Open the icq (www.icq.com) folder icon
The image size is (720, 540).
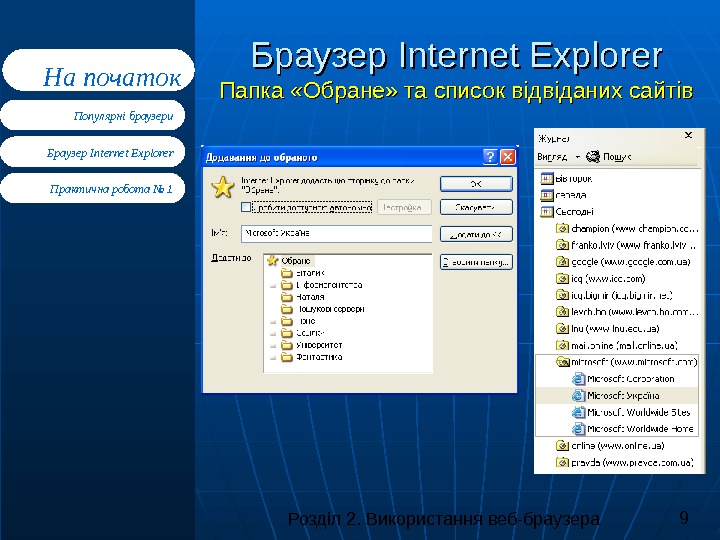tap(562, 278)
